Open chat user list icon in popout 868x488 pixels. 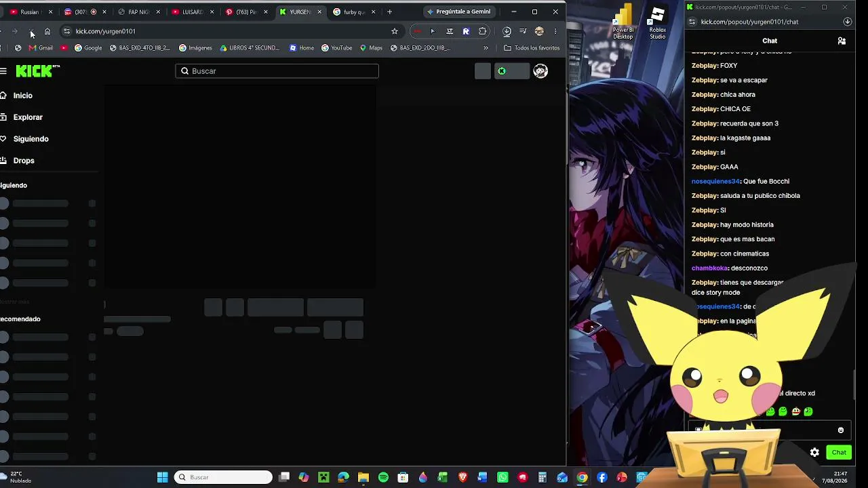pyautogui.click(x=842, y=41)
